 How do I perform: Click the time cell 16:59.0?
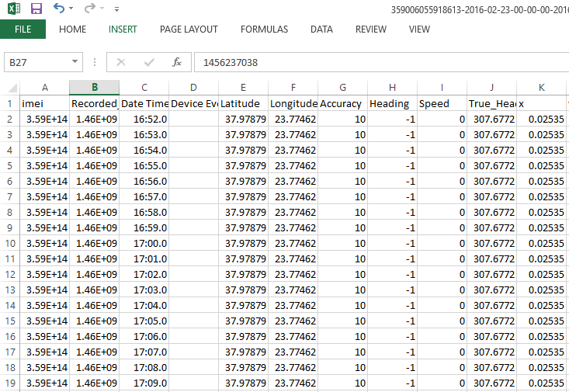tap(144, 227)
